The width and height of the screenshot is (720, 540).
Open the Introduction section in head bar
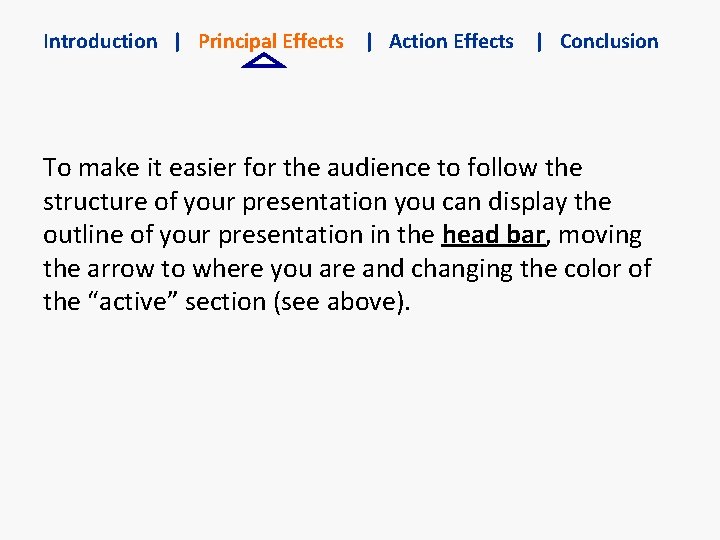(x=100, y=42)
